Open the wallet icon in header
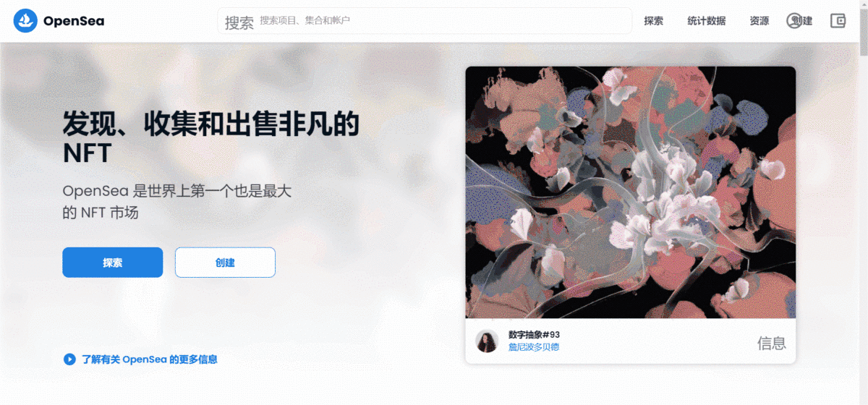 tap(838, 21)
